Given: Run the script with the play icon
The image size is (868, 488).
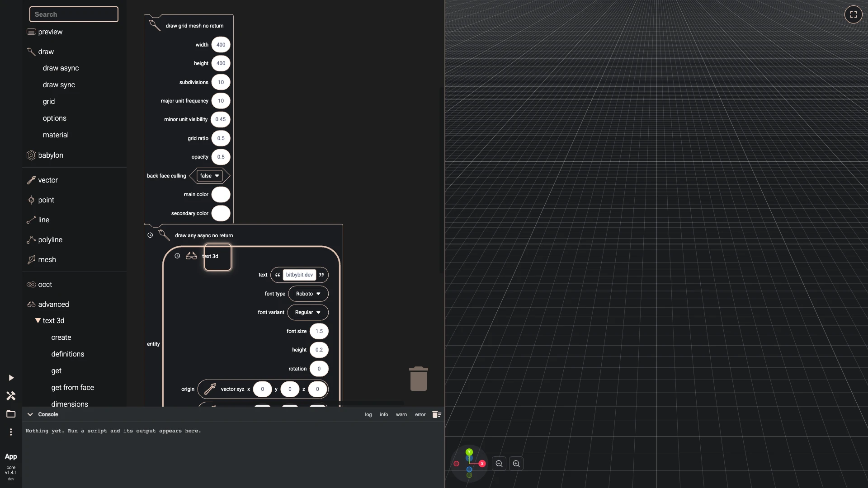Looking at the screenshot, I should click(11, 378).
